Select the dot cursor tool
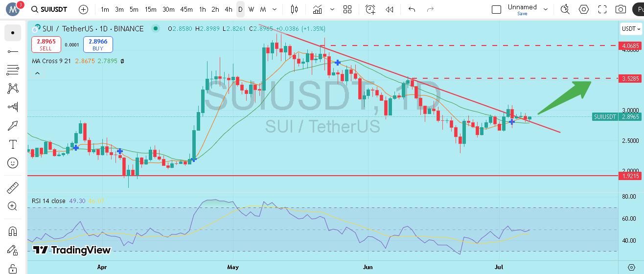This screenshot has width=644, height=274. tap(13, 33)
